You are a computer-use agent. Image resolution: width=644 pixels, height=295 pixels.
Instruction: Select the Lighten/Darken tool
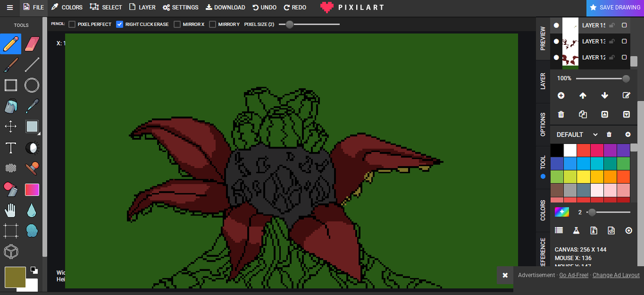coord(32,148)
